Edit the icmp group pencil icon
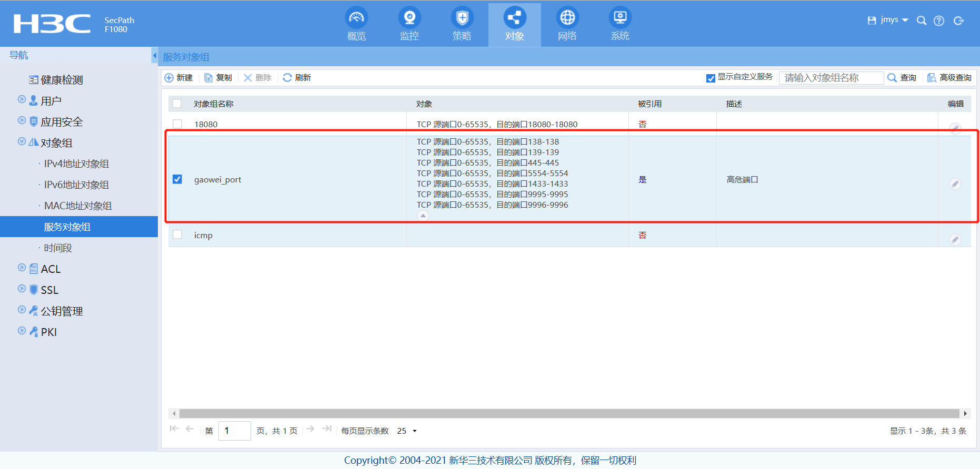Screen dimensions: 980x469 955,239
